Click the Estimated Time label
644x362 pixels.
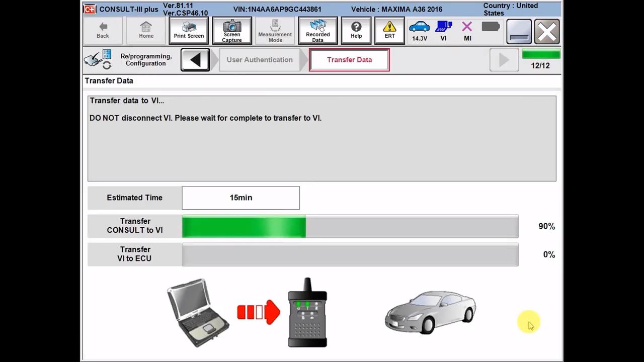click(x=134, y=198)
